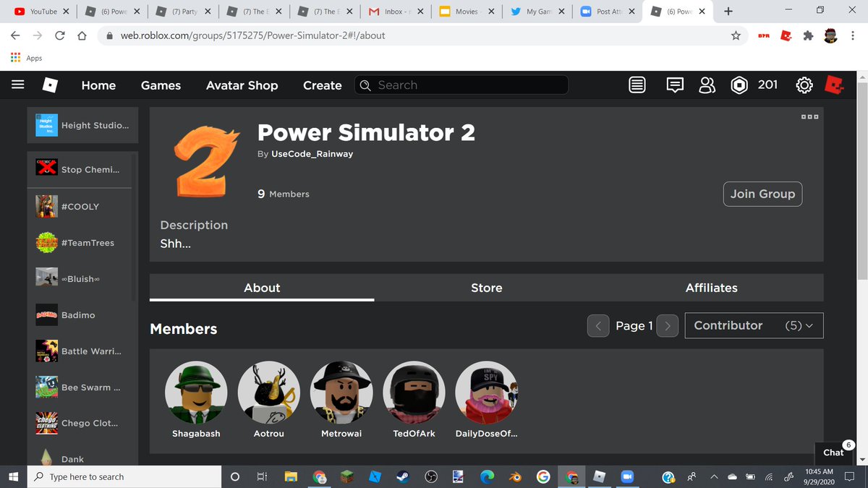
Task: Reload the page in Chrome
Action: tap(60, 35)
